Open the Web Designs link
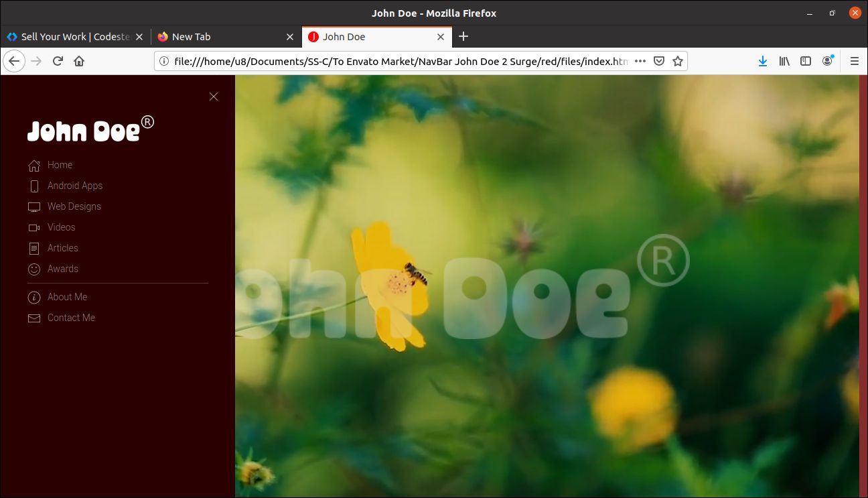Image resolution: width=868 pixels, height=498 pixels. [74, 206]
